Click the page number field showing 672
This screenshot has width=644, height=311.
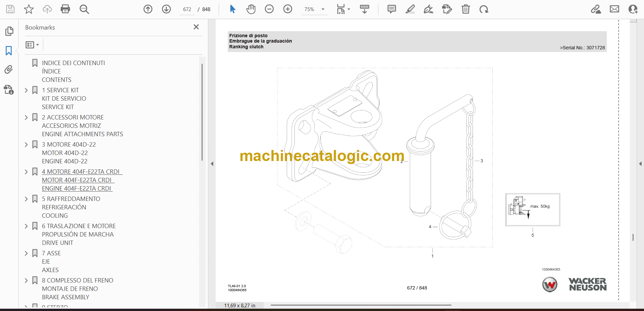click(x=187, y=9)
